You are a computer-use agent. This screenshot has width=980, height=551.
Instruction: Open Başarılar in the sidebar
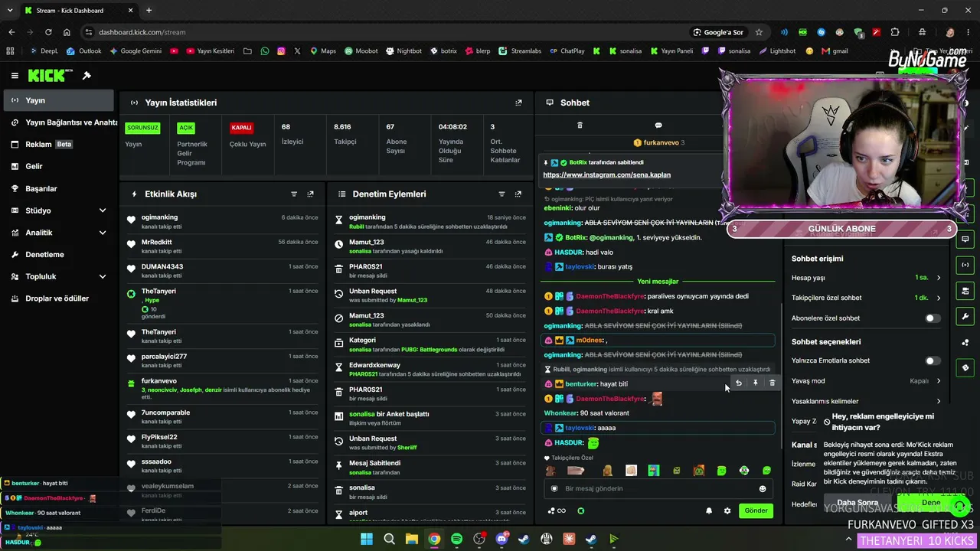tap(57, 188)
